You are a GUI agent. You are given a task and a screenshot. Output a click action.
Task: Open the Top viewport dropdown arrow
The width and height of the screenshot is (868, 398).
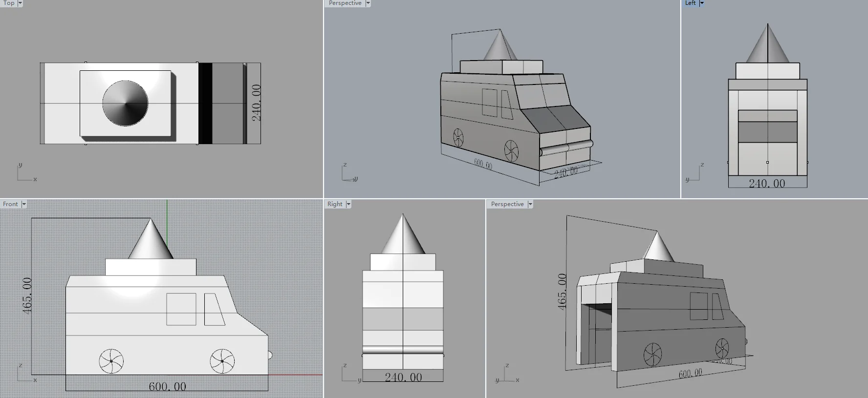pyautogui.click(x=20, y=3)
